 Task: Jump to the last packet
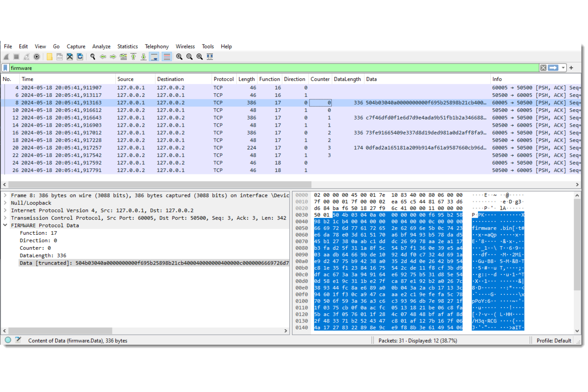(143, 57)
